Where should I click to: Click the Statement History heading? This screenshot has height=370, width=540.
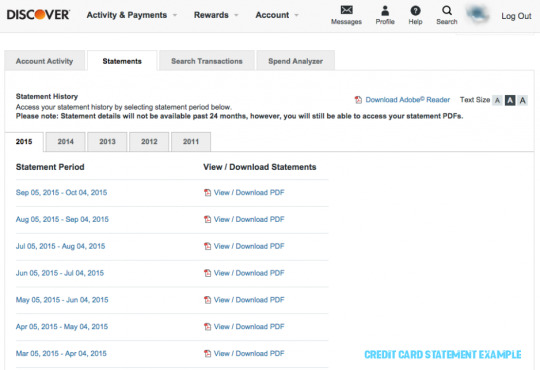tap(47, 96)
